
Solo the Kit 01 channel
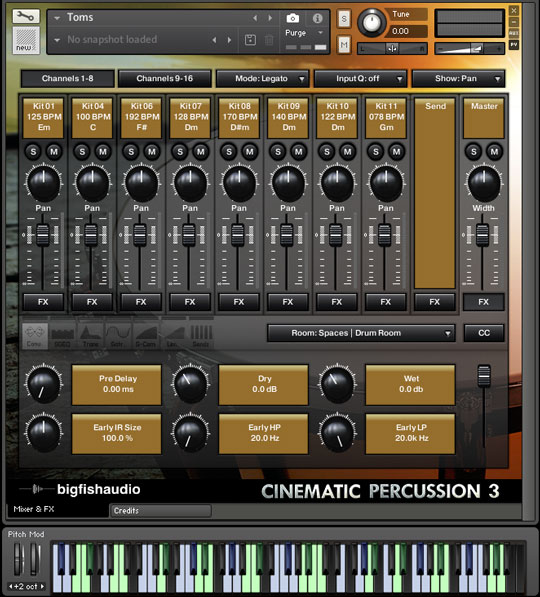click(33, 152)
